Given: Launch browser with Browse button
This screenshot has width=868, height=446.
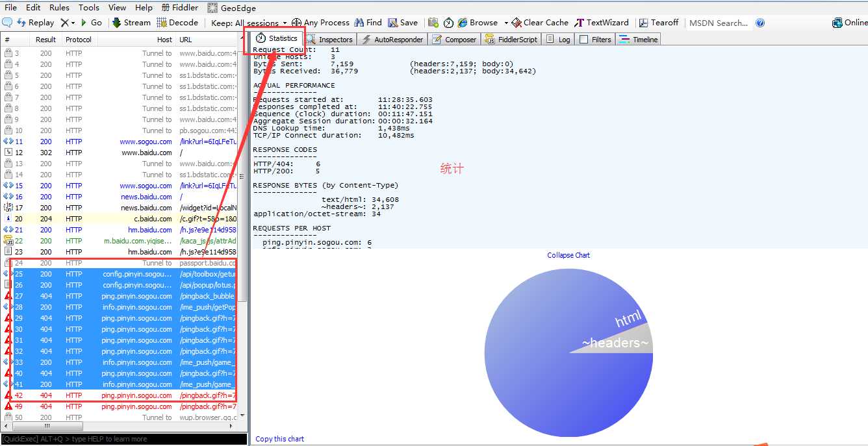Looking at the screenshot, I should tap(478, 23).
